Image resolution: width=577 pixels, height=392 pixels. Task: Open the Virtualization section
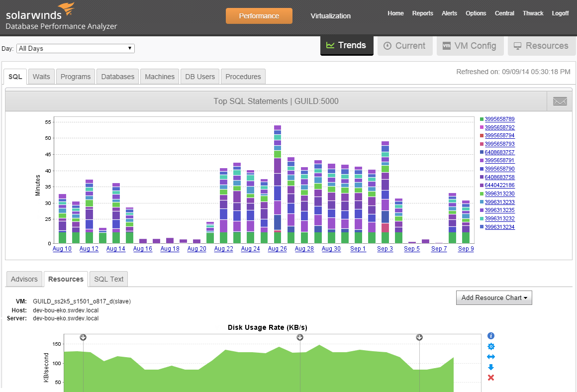click(330, 16)
